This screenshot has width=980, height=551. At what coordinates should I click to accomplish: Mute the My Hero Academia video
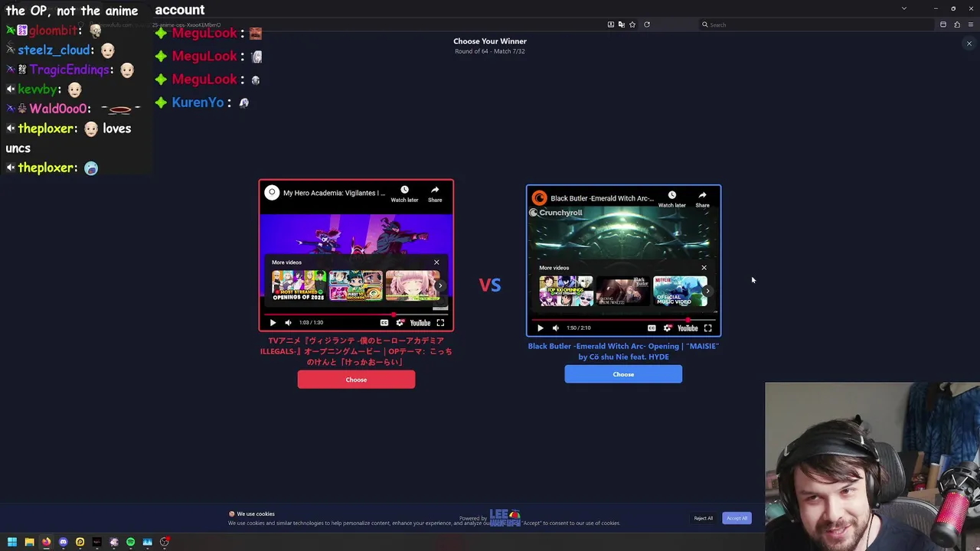point(288,323)
